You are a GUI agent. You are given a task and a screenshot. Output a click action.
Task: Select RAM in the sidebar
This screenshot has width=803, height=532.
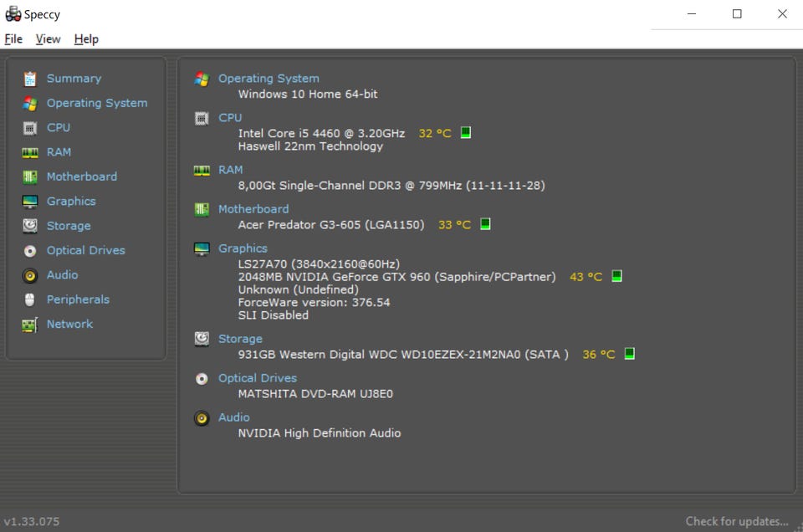click(59, 152)
